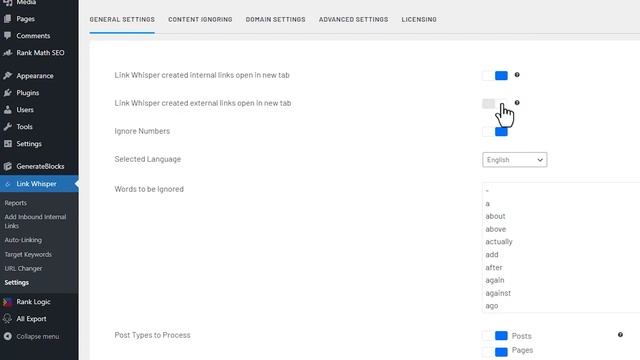Click the All Export icon

coord(7,319)
